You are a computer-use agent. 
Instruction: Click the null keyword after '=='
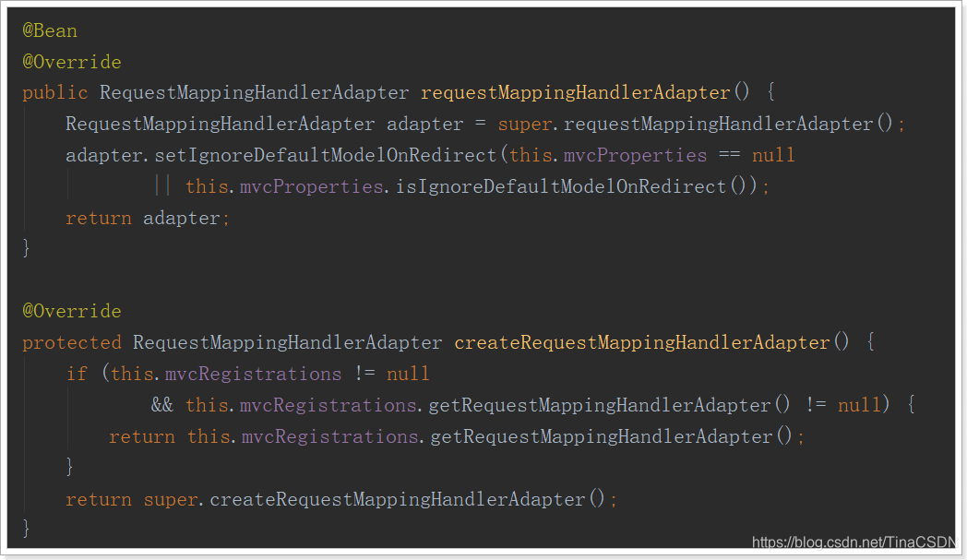click(773, 155)
